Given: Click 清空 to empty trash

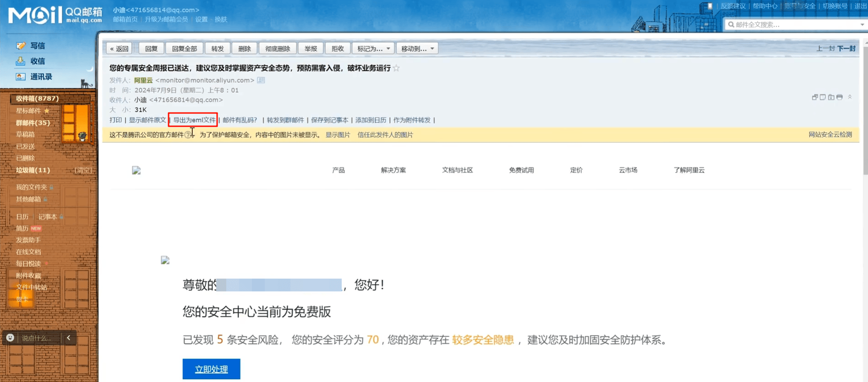Looking at the screenshot, I should click(x=83, y=170).
